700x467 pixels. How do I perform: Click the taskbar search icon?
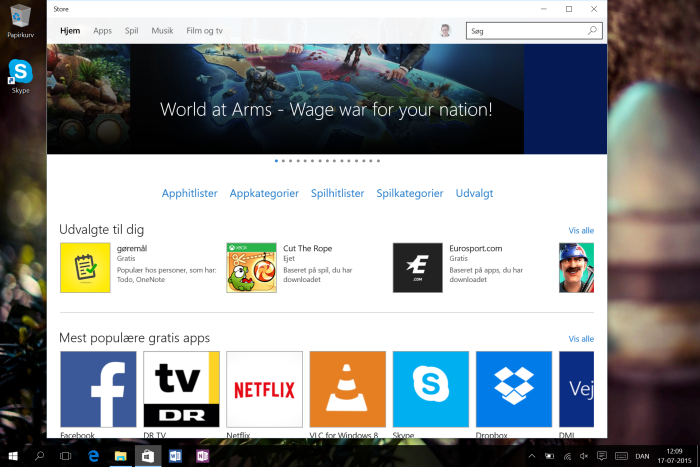point(39,456)
